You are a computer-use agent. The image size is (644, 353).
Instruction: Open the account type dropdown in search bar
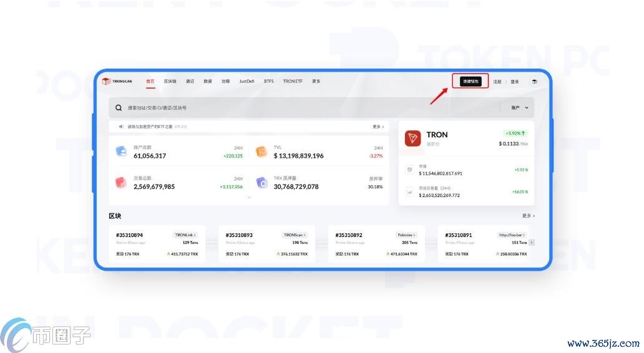[x=520, y=107]
